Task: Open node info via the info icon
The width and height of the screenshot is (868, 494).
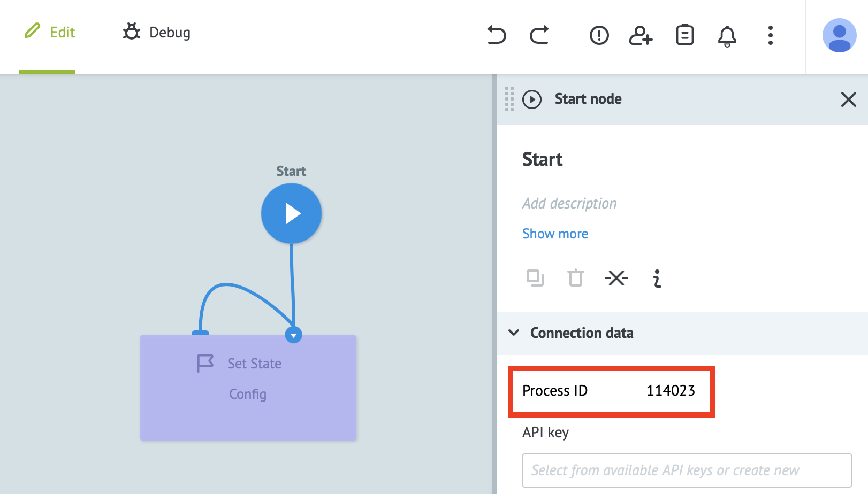Action: [656, 278]
